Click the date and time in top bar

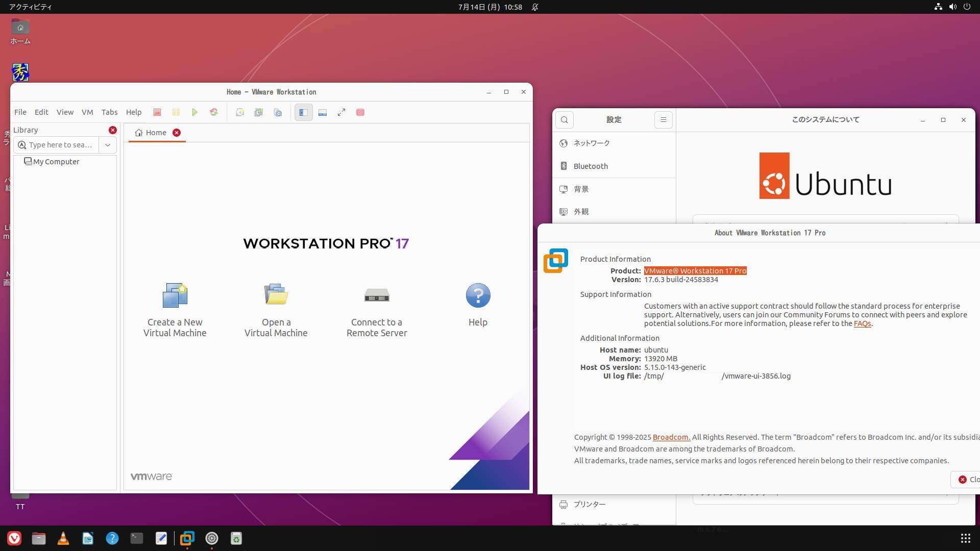click(490, 7)
